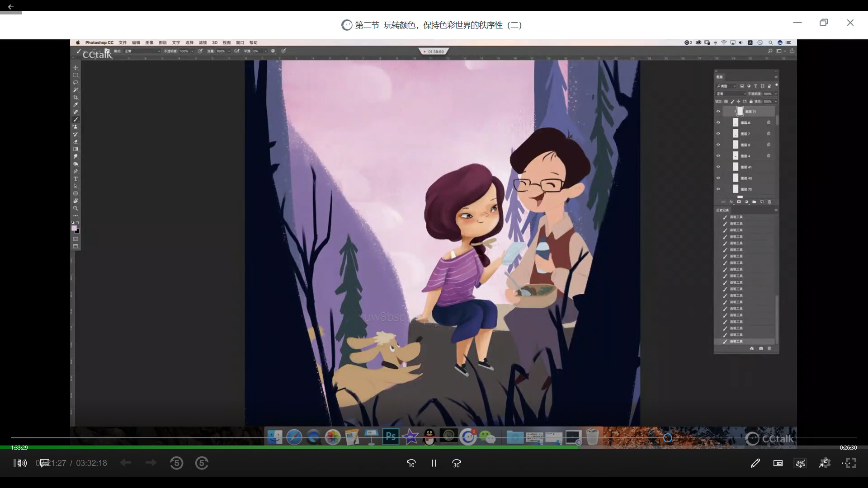Skip forward 30 seconds
The width and height of the screenshot is (868, 488).
tap(457, 463)
